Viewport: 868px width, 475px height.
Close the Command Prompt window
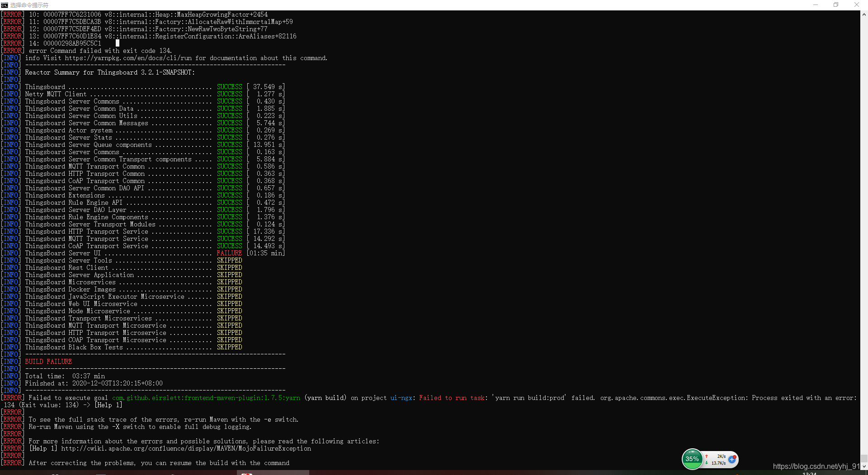[857, 5]
